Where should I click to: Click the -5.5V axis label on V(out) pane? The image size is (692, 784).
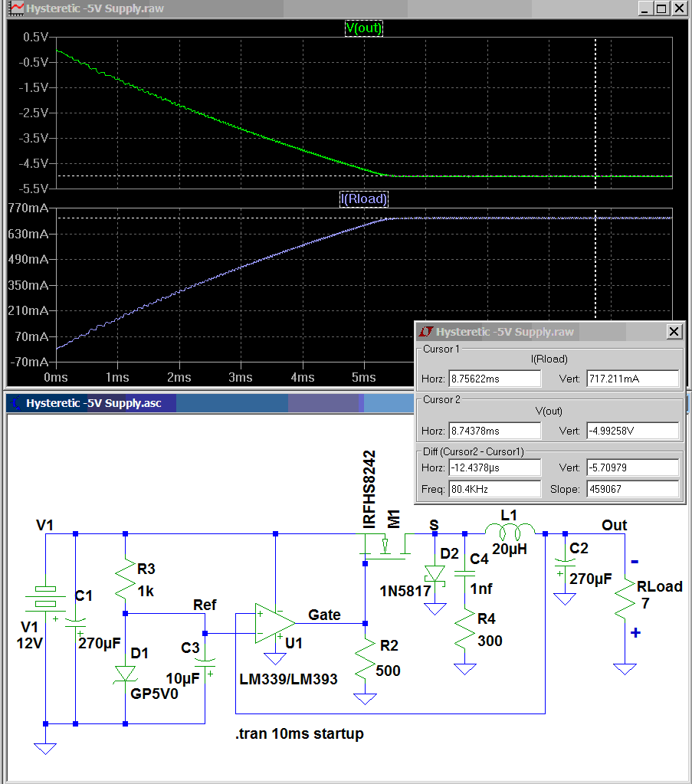click(33, 189)
